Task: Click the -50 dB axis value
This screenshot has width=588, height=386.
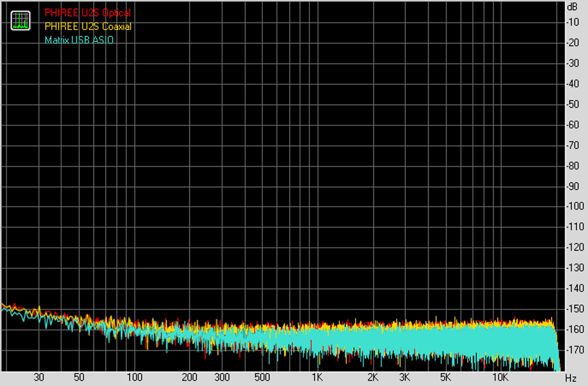Action: coord(573,104)
